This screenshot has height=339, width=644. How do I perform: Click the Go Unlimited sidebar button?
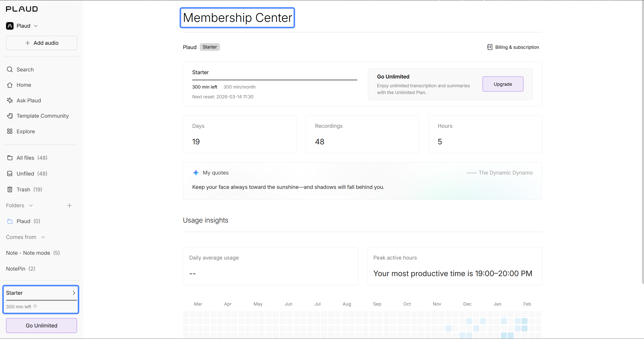(x=42, y=326)
